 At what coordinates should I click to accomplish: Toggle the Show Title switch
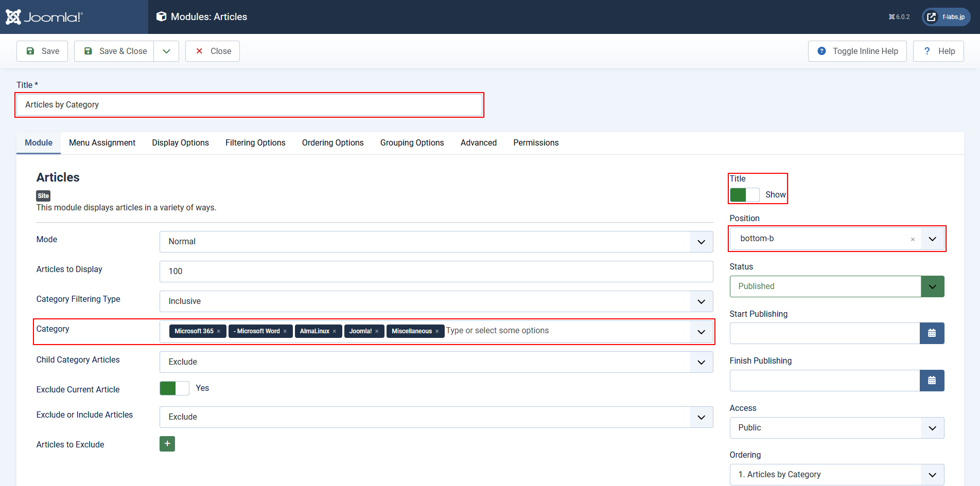point(744,195)
